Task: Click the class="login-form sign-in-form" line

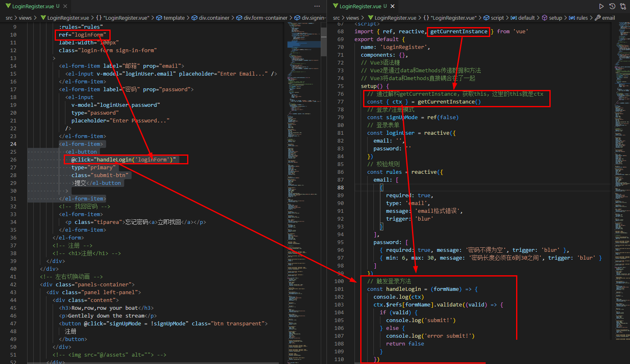Action: click(108, 50)
